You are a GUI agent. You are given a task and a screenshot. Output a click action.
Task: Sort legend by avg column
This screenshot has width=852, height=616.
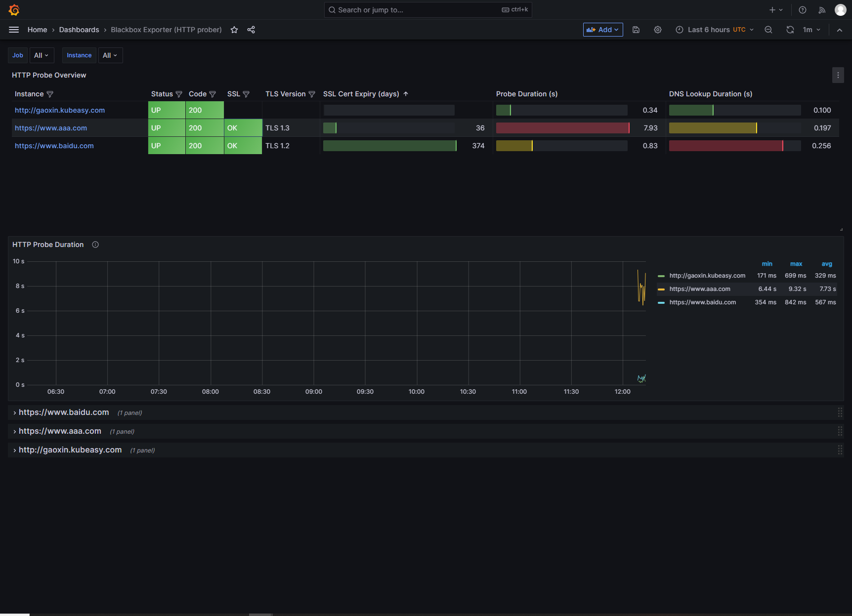click(x=827, y=264)
